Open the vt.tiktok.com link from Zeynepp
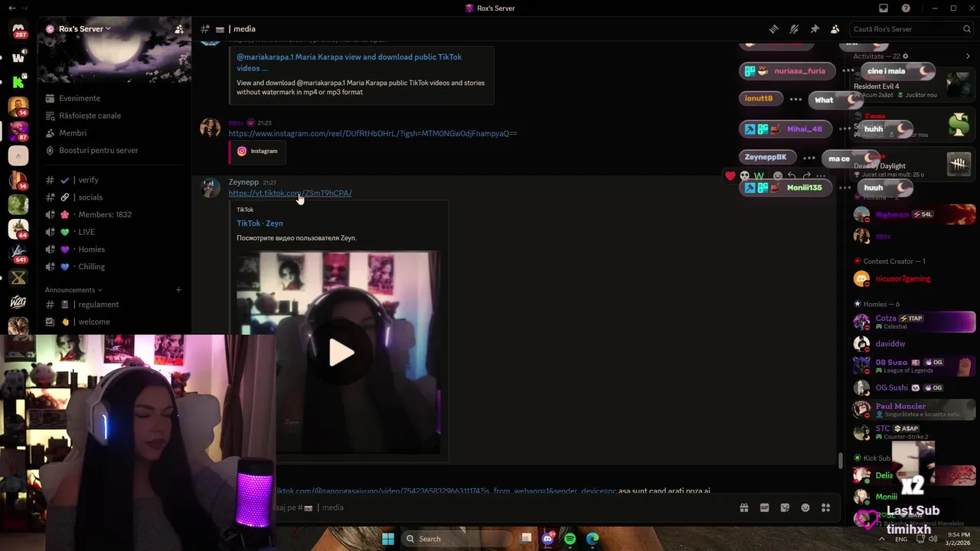The height and width of the screenshot is (551, 980). (x=290, y=194)
